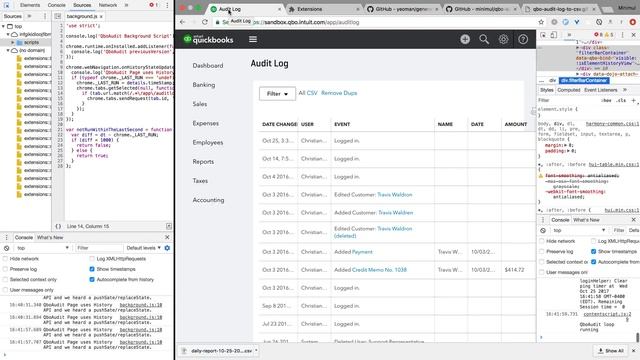Clear the console in left DevTools
640x360 pixels.
point(7,248)
